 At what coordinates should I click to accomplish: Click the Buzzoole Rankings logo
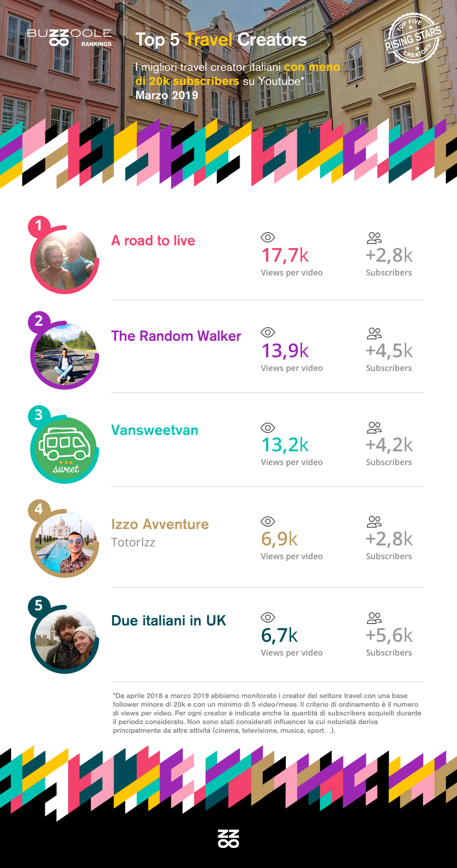(x=69, y=37)
